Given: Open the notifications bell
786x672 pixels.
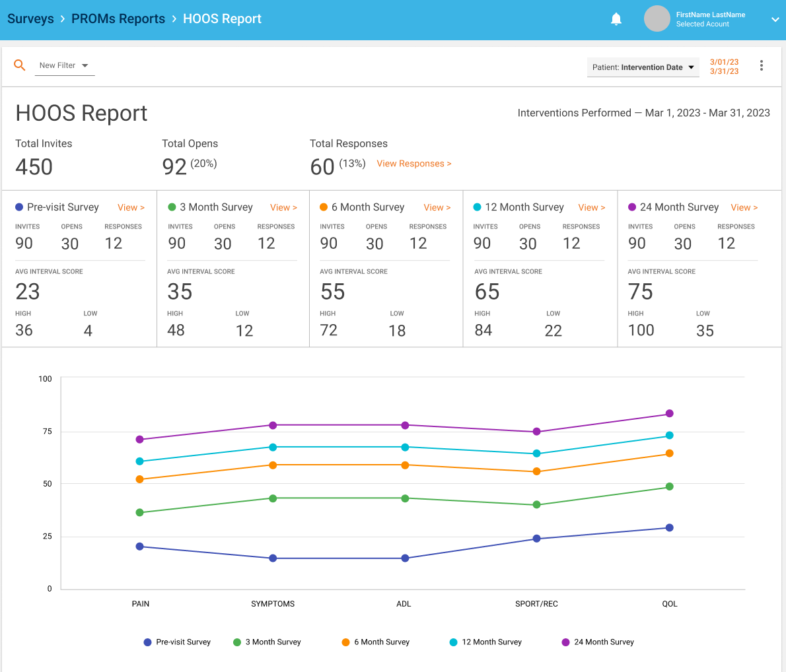Looking at the screenshot, I should [x=616, y=19].
